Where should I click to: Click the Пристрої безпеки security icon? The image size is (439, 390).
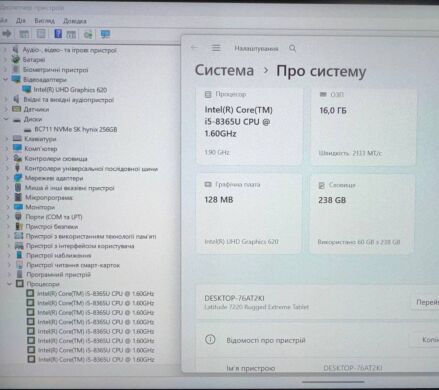pyautogui.click(x=19, y=226)
